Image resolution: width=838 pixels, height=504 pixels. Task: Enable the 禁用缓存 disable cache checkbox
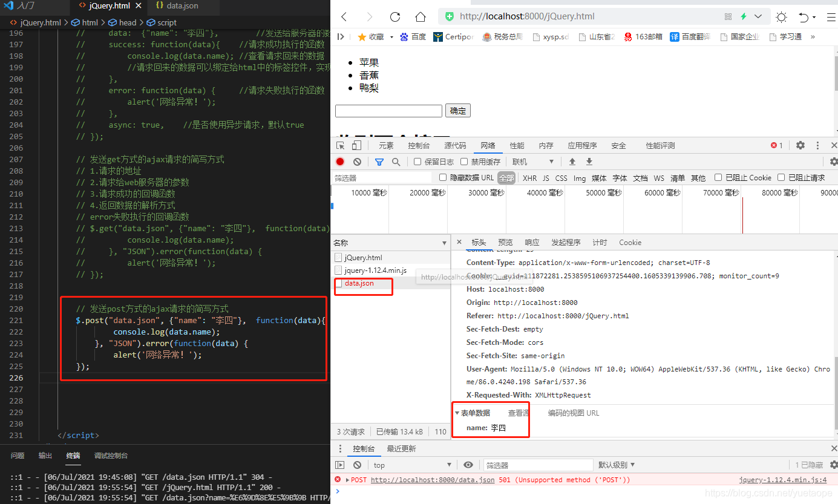point(464,162)
